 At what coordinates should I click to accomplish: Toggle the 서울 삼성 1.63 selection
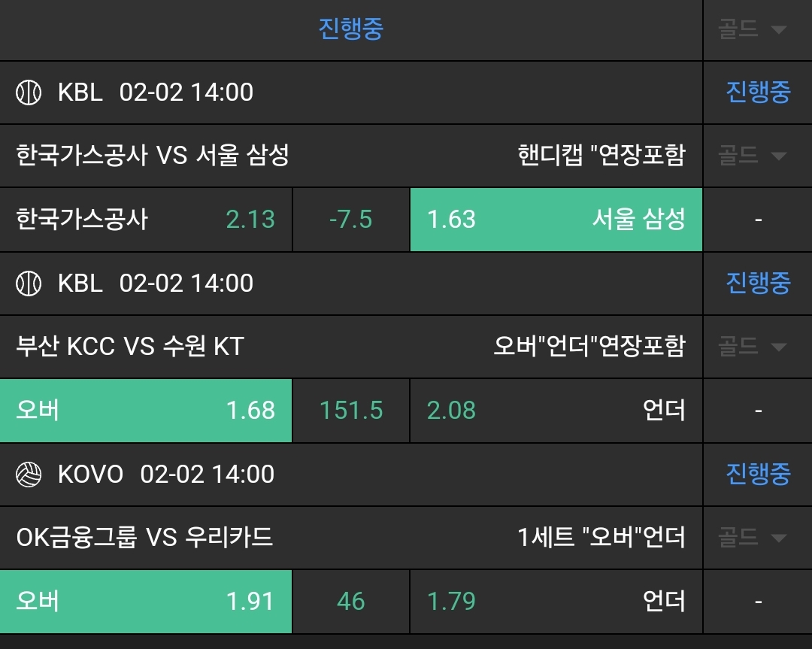(x=556, y=220)
